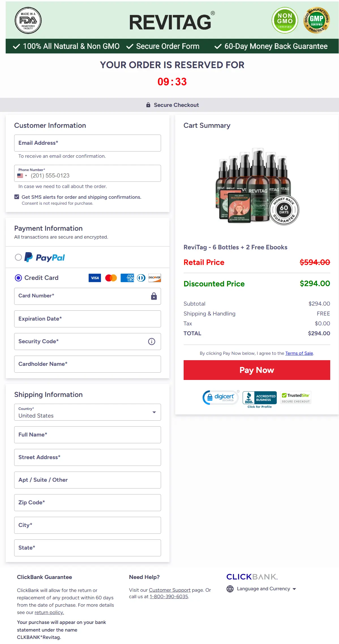
Task: Click the American Express icon
Action: [127, 278]
